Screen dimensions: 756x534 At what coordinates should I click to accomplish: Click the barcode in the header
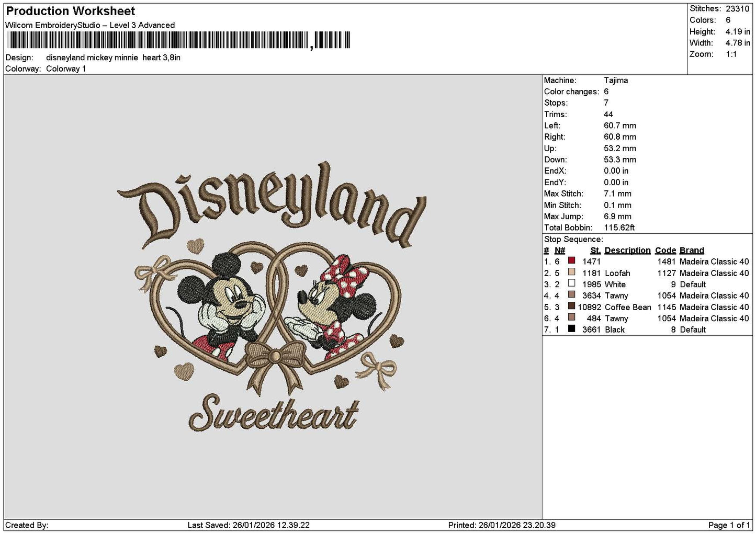(178, 40)
